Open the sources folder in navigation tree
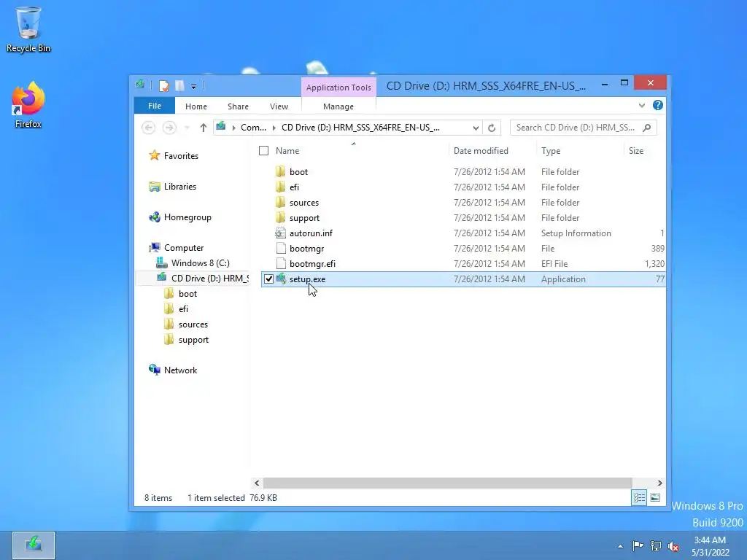 (193, 324)
